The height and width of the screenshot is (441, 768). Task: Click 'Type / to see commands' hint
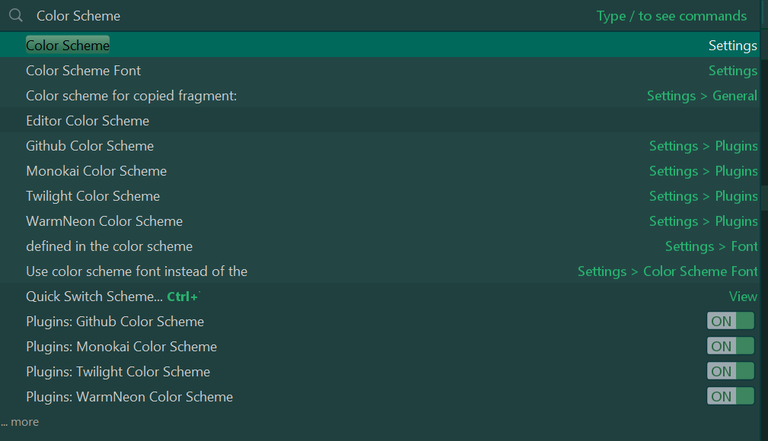[671, 16]
